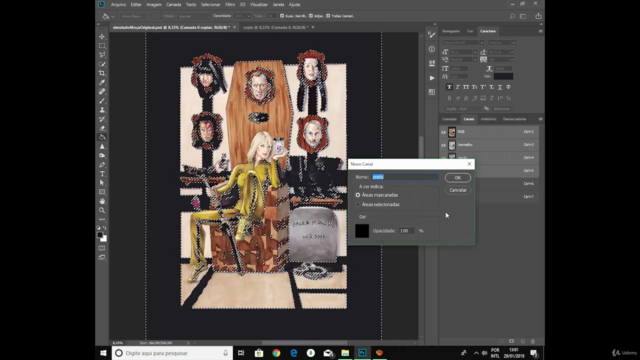Open the kerning dropdown
The height and width of the screenshot is (360, 640).
coord(475,60)
